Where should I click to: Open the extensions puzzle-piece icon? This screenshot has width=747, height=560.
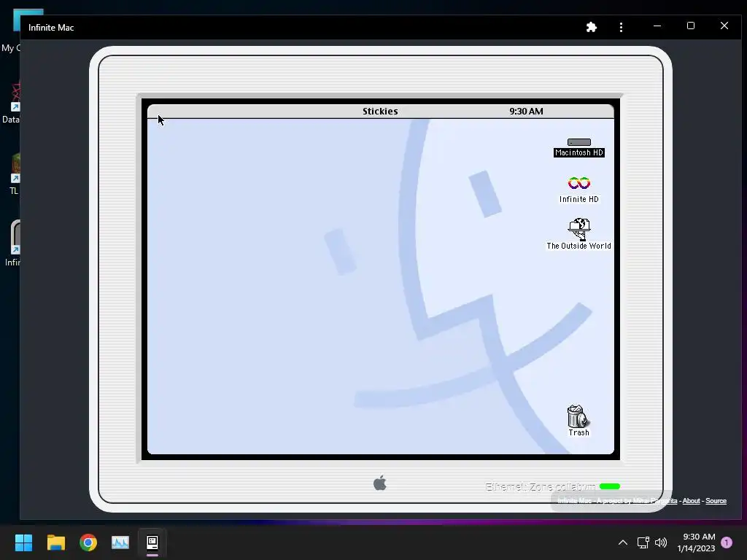(x=591, y=27)
